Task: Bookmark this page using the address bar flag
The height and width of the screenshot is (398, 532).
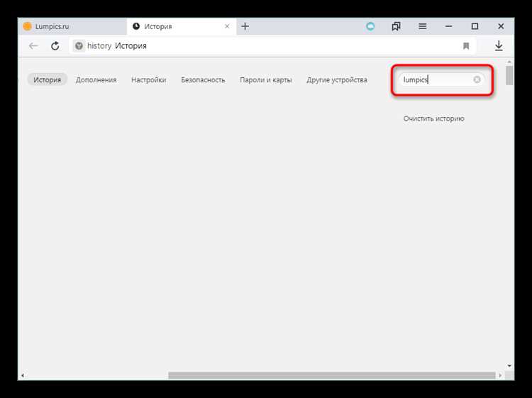Action: pyautogui.click(x=466, y=46)
